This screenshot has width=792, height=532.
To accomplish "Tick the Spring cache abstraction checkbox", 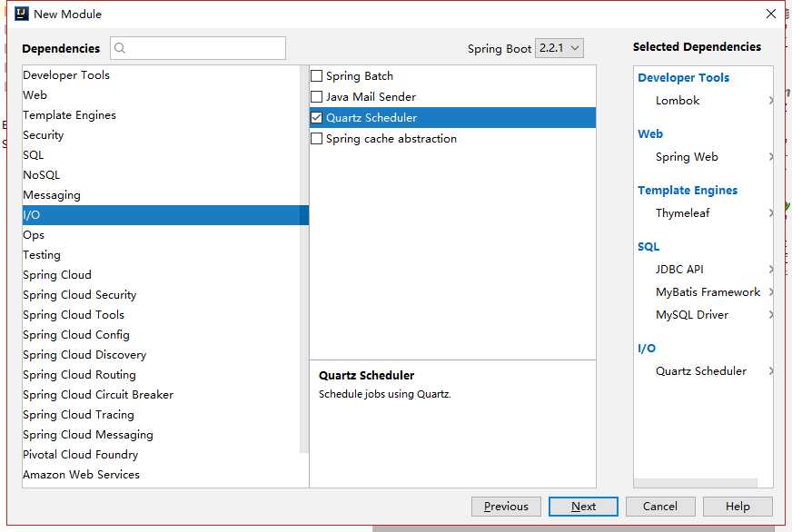I will [x=316, y=138].
